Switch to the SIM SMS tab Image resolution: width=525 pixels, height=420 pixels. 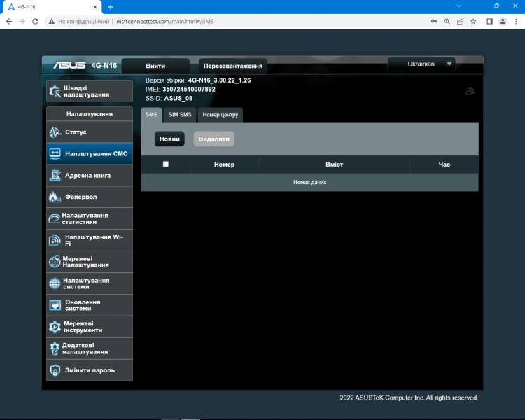[x=180, y=115]
